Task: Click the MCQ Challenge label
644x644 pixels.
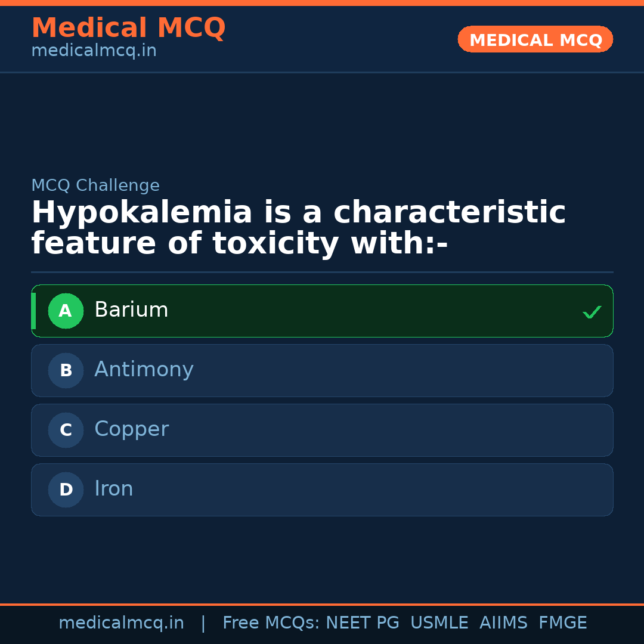Action: pos(95,185)
